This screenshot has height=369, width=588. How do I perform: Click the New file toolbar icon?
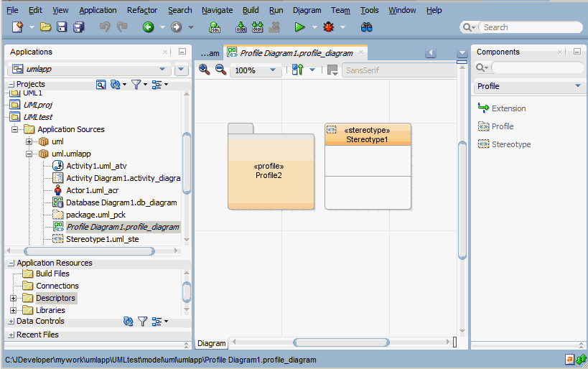click(18, 27)
